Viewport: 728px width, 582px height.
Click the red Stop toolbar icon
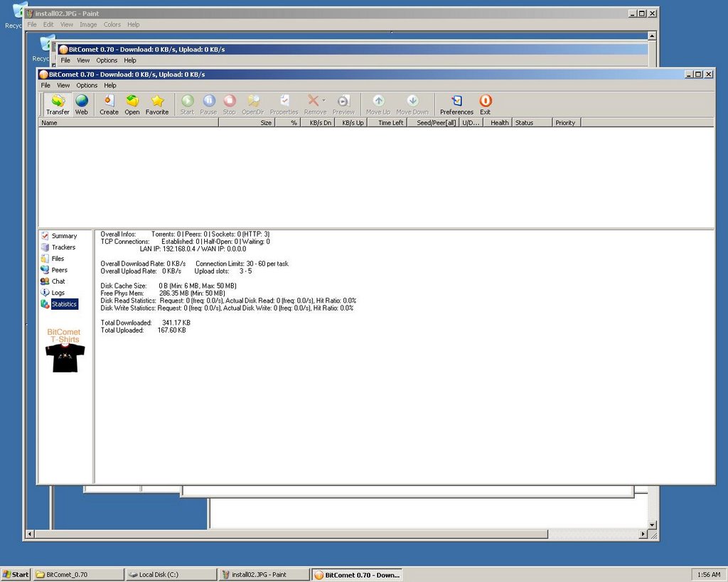pyautogui.click(x=230, y=104)
